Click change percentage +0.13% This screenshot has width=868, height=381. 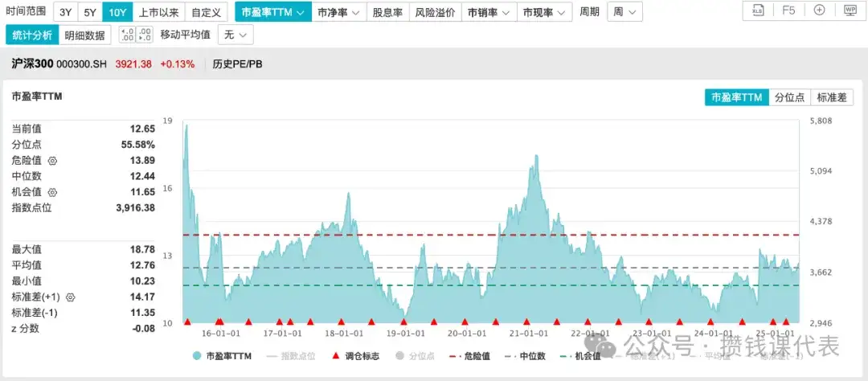tap(178, 64)
